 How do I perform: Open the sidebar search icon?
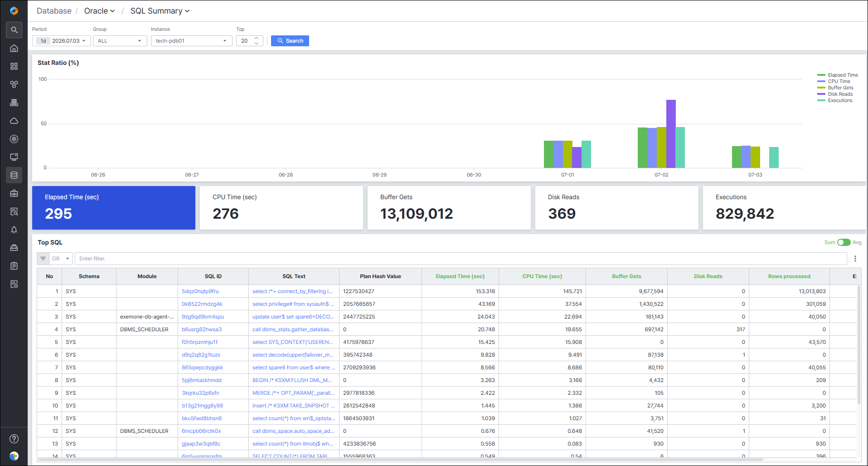click(x=14, y=30)
